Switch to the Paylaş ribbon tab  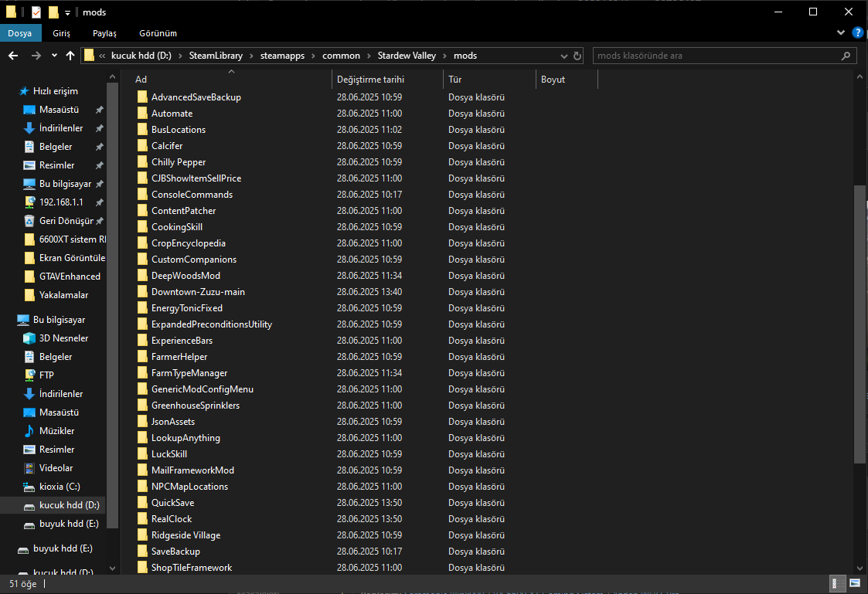tap(104, 33)
